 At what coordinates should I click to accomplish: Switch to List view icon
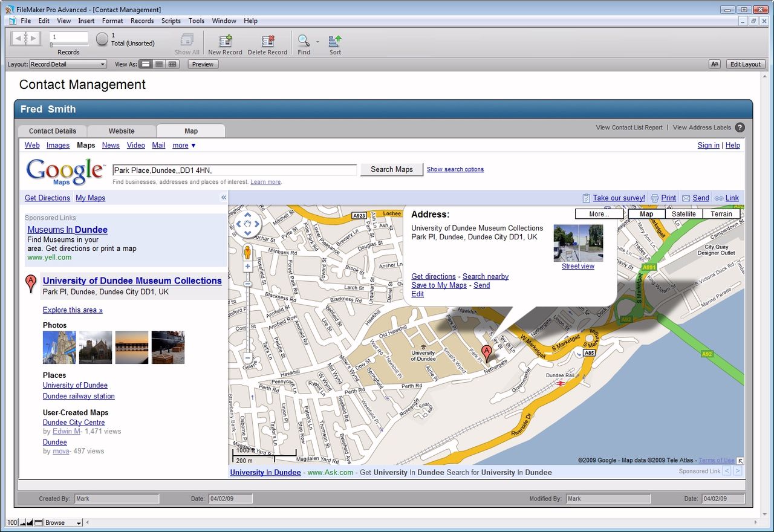(159, 64)
